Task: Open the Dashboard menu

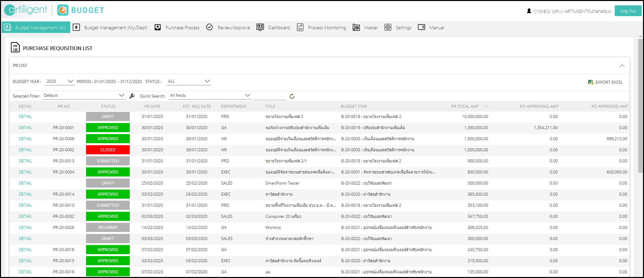Action: point(279,28)
